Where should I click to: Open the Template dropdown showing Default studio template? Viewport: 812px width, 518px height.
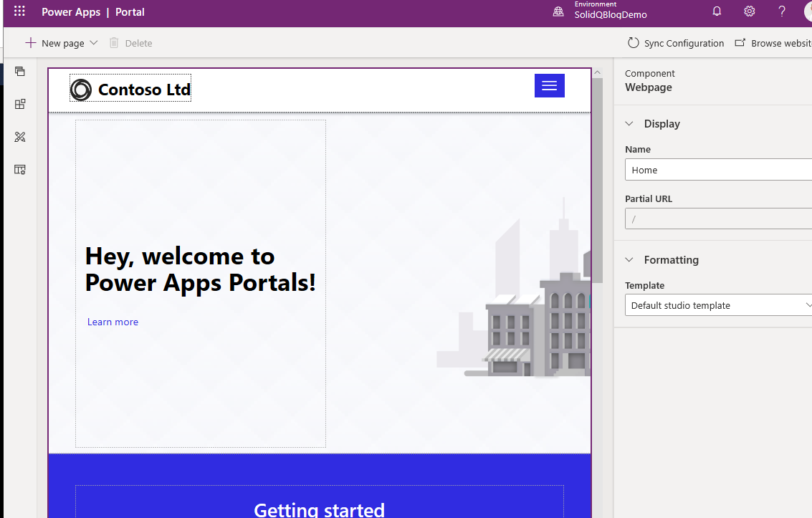tap(718, 305)
